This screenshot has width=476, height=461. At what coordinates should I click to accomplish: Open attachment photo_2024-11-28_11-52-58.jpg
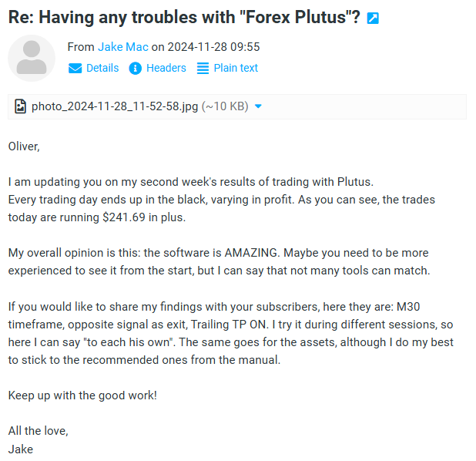(115, 106)
